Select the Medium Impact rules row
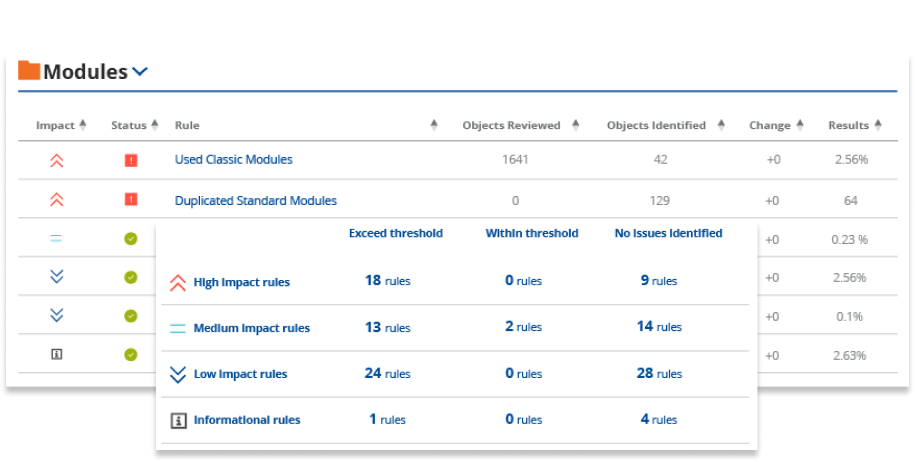Screen dimensions: 915x462 [x=251, y=328]
